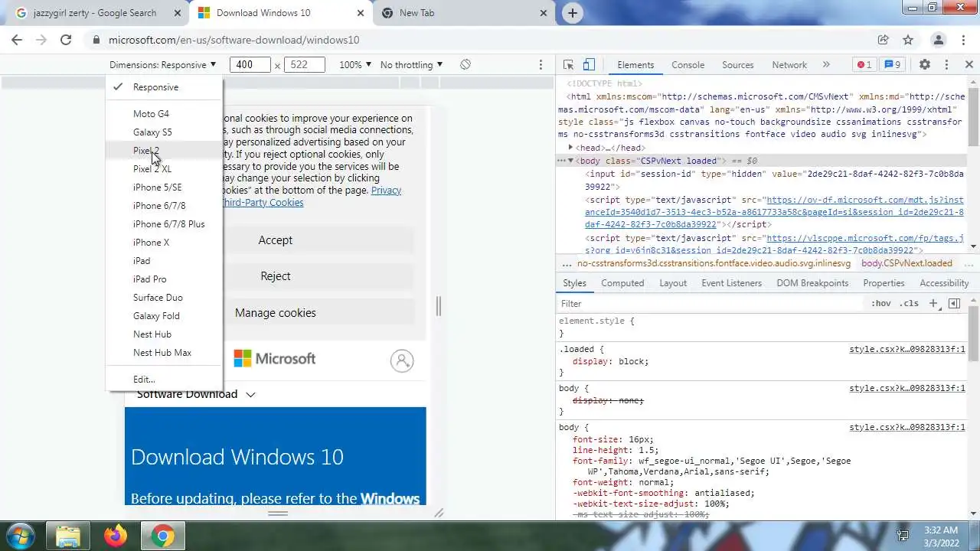Open the No throttling dropdown

click(412, 65)
